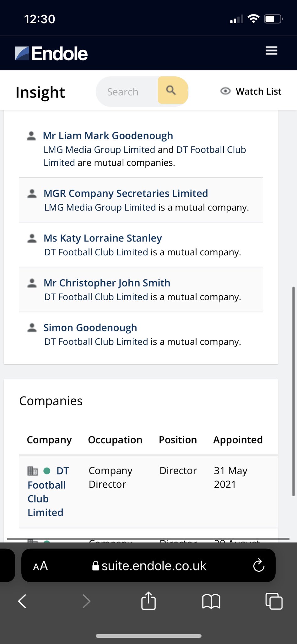Image resolution: width=297 pixels, height=644 pixels.
Task: Open the hamburger menu
Action: [x=271, y=51]
